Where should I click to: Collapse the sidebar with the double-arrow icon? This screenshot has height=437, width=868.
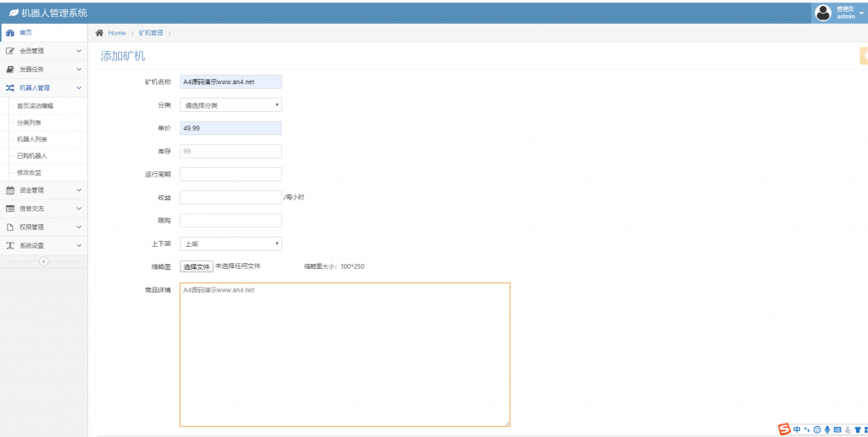click(43, 261)
